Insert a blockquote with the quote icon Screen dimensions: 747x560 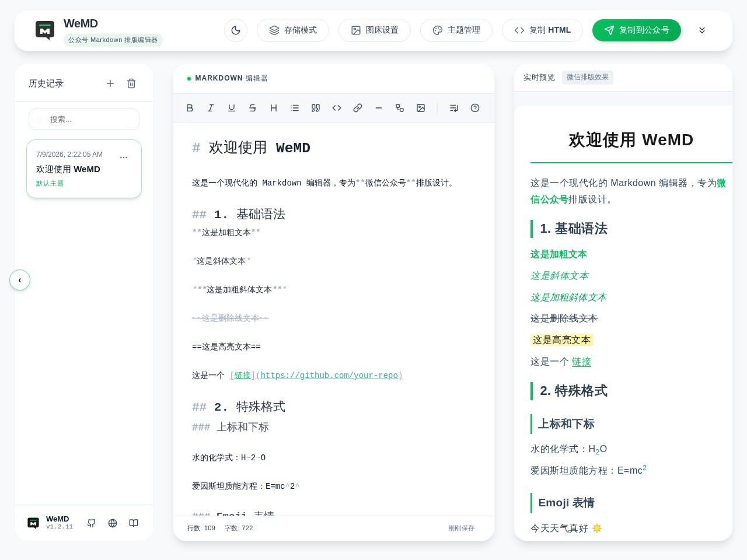(x=316, y=108)
